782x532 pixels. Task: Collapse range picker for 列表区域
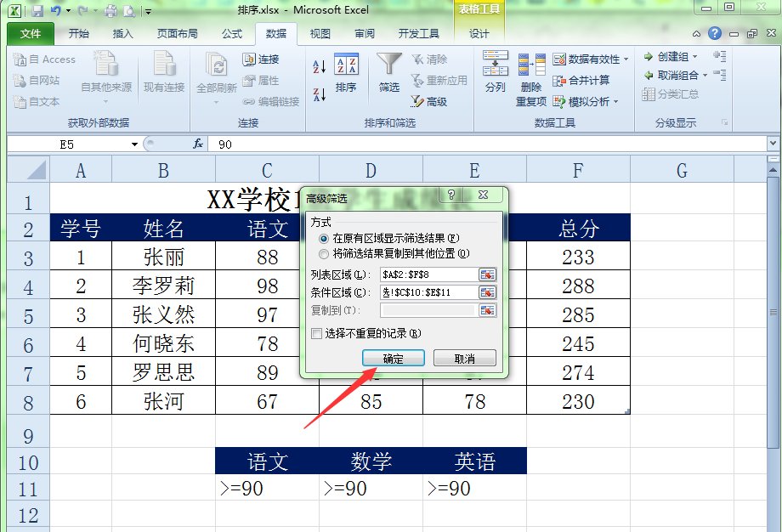click(487, 274)
